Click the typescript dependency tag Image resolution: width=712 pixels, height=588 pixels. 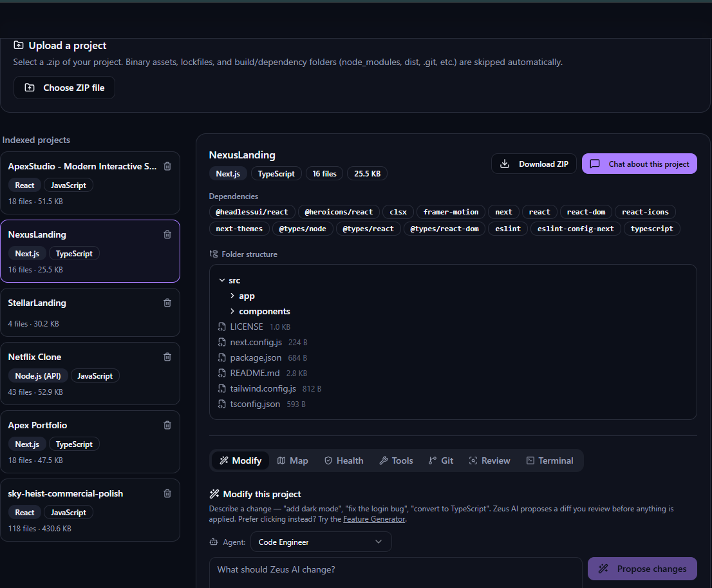click(652, 229)
